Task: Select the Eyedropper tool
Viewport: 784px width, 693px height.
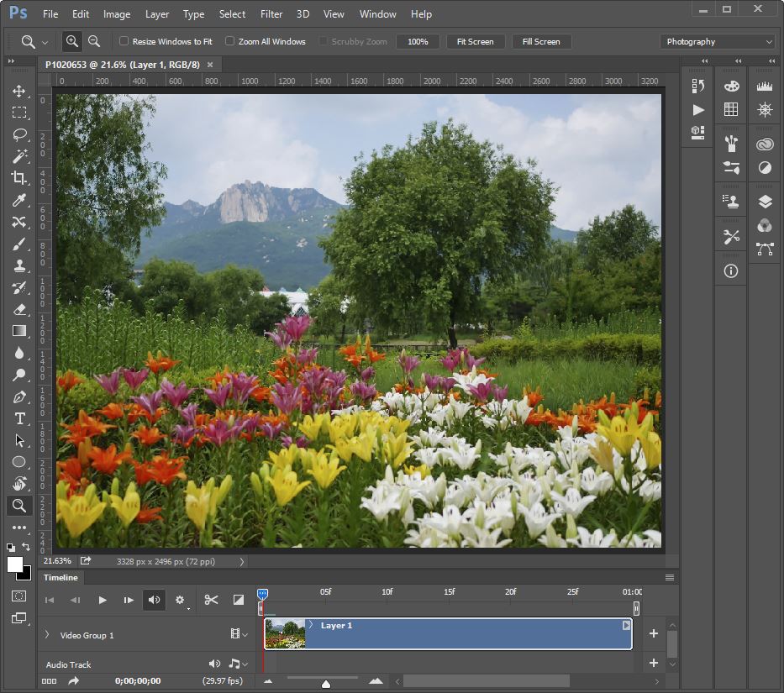Action: (x=18, y=200)
